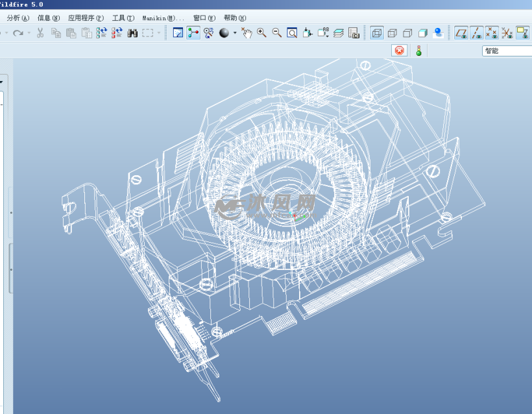Click the red stop button
Image resolution: width=532 pixels, height=414 pixels.
coord(399,51)
